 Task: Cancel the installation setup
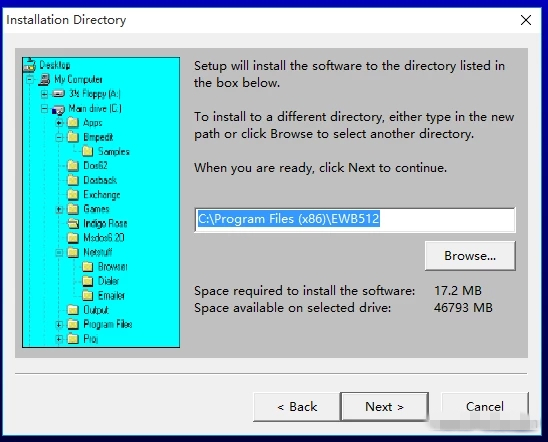(485, 406)
